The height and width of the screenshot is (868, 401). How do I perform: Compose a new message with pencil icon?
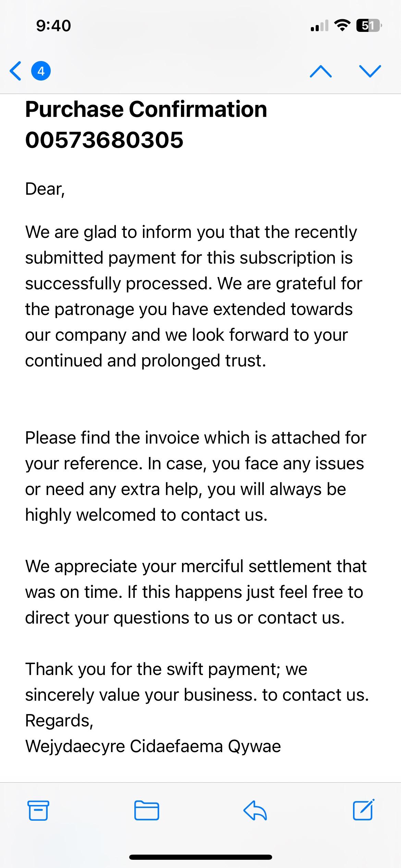363,810
